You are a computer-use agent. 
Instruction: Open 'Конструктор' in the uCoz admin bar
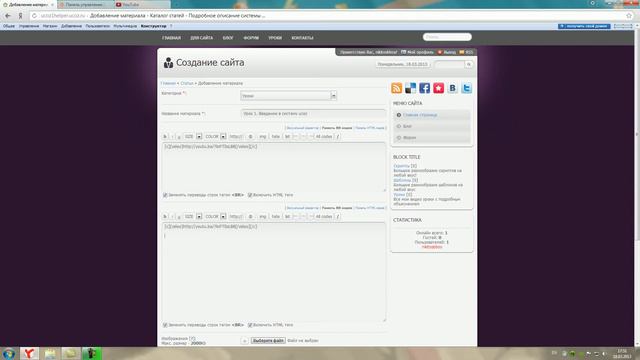click(x=153, y=26)
